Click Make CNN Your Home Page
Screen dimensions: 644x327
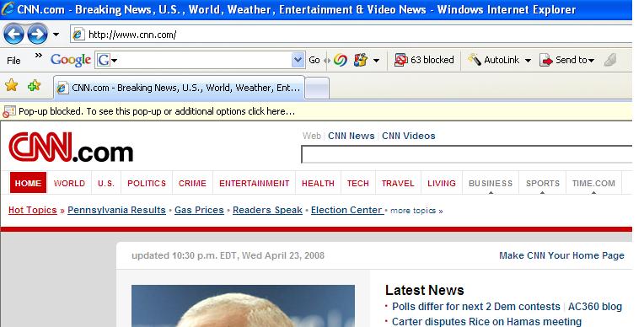coord(561,255)
